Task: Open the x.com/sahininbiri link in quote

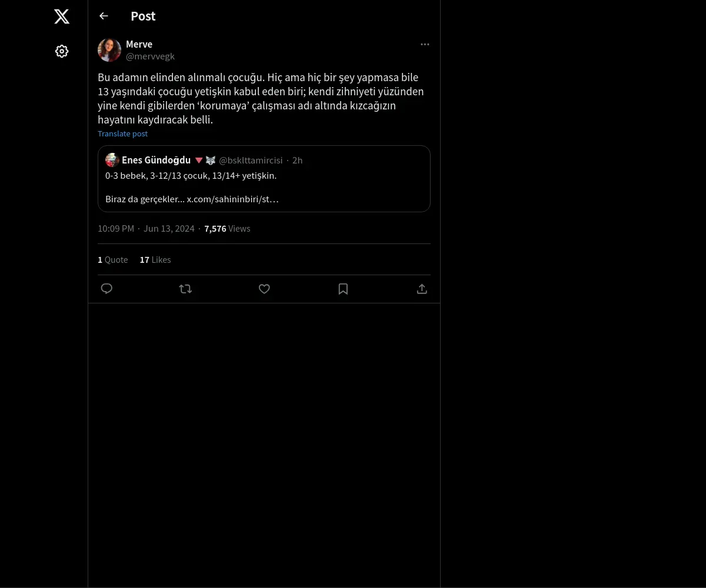Action: click(x=232, y=199)
